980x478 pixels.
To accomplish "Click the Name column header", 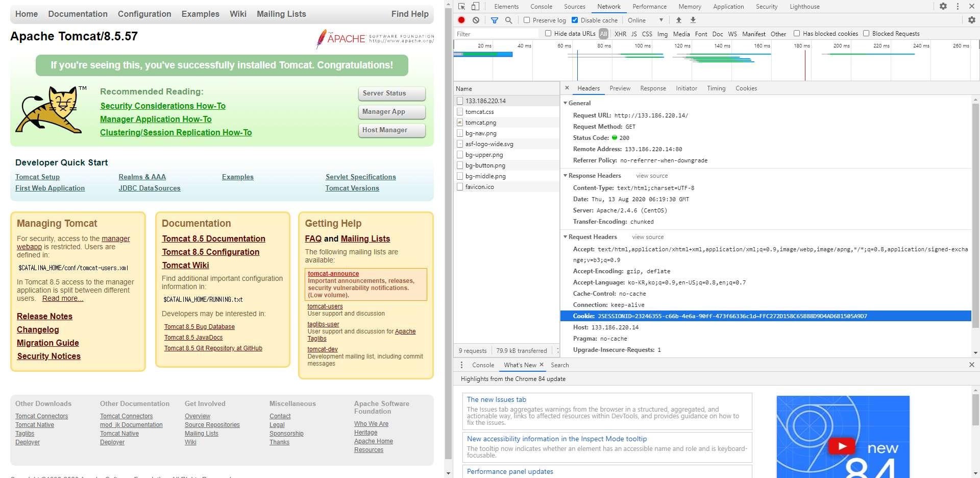I will [x=506, y=88].
